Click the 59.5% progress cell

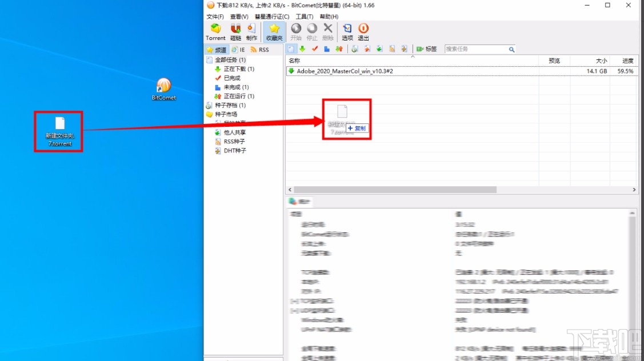coord(625,71)
